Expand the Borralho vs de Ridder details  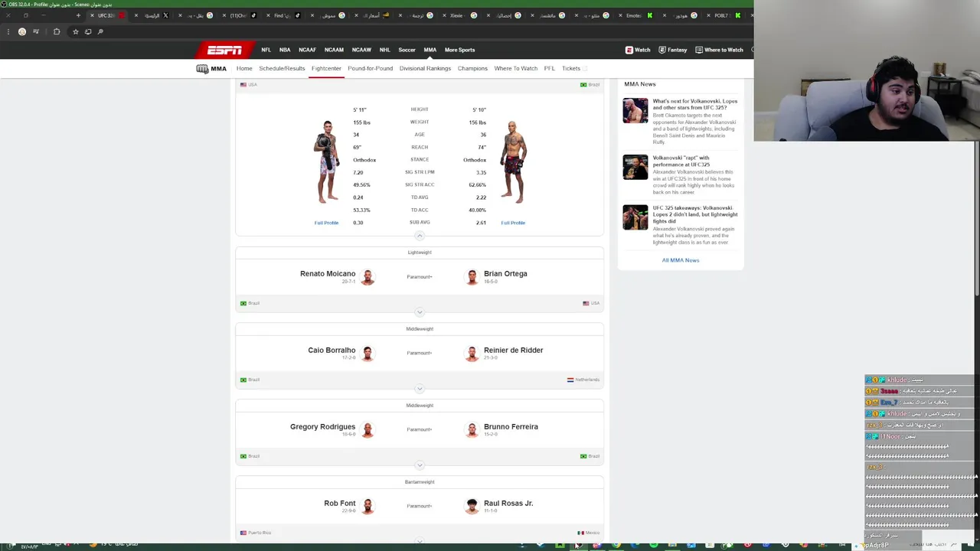(x=420, y=389)
